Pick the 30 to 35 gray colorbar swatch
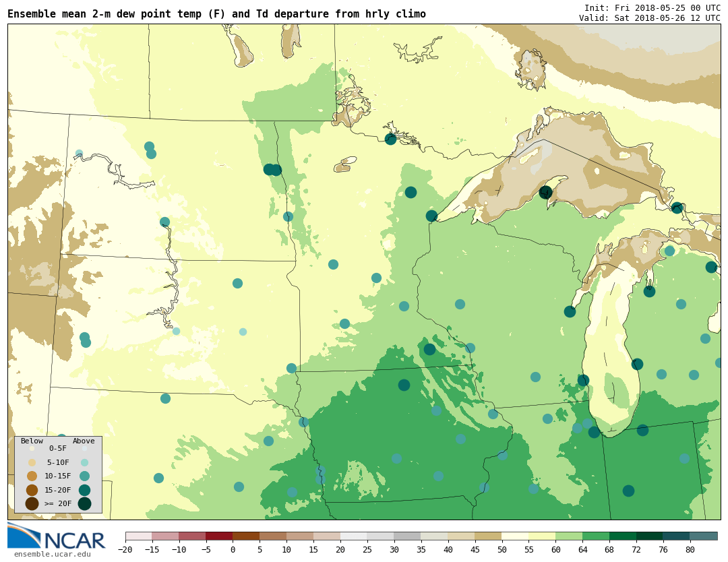Screen dimensions: 728x562 tap(408, 536)
